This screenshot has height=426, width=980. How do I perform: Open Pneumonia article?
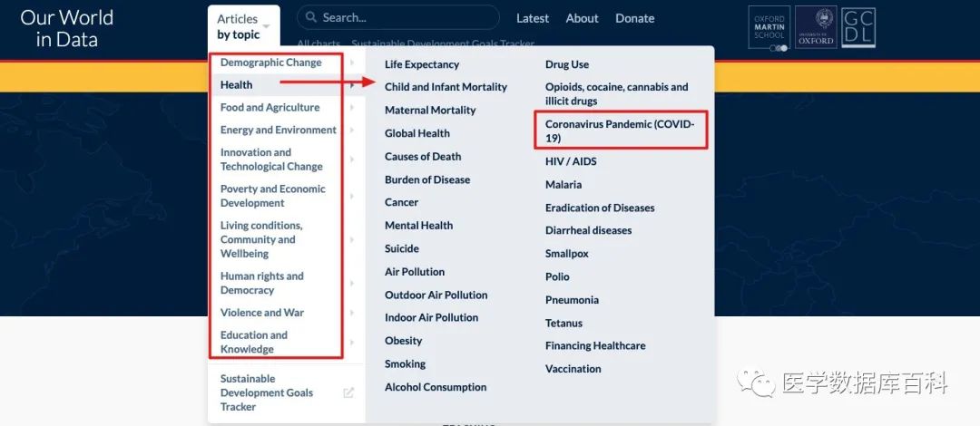[x=572, y=300]
